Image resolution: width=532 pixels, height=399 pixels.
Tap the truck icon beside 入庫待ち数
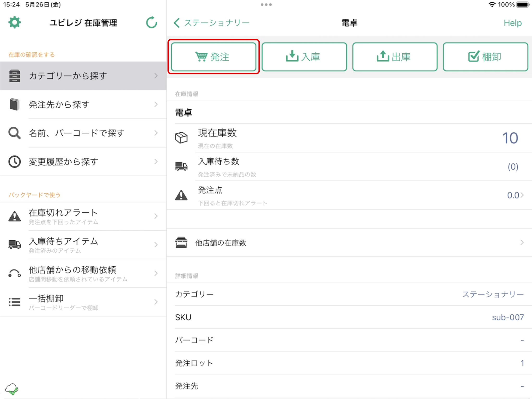(181, 166)
